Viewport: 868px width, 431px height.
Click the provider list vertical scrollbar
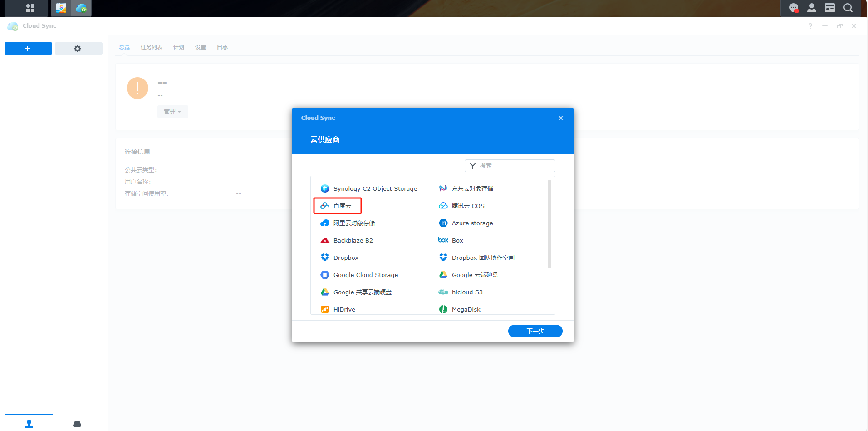tap(549, 224)
